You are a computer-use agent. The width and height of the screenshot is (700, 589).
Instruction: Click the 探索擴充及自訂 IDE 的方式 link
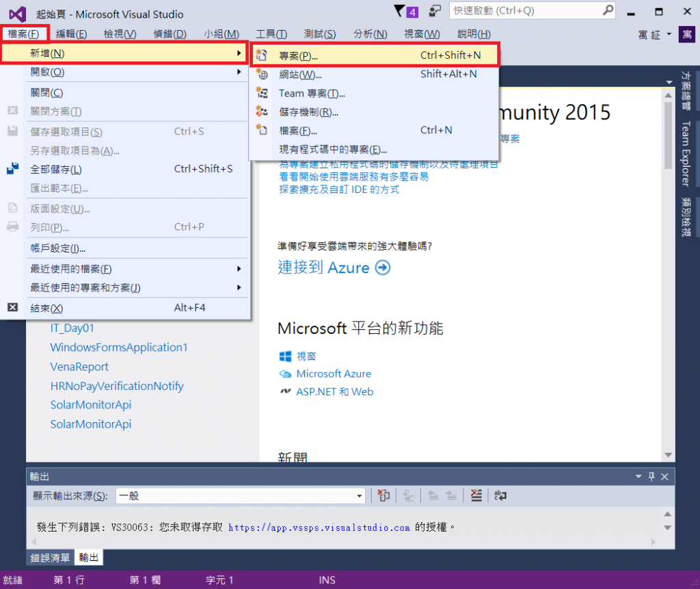(339, 189)
